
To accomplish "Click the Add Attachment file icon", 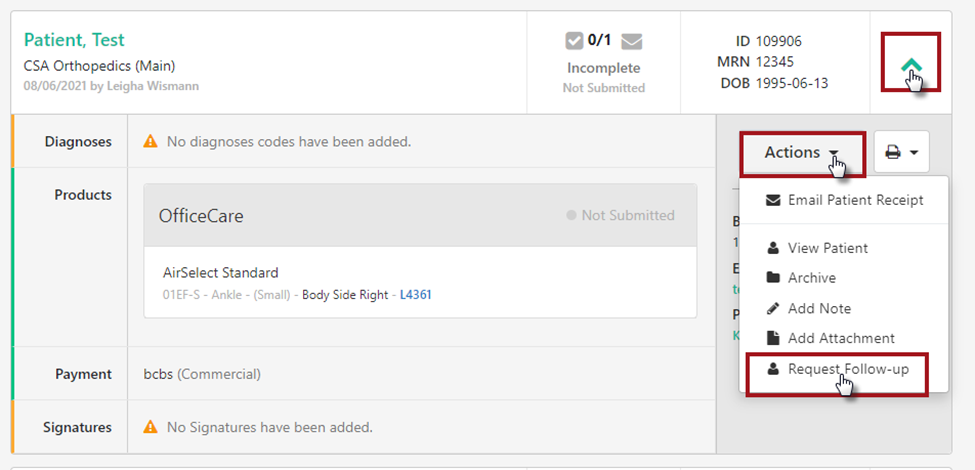I will coord(773,339).
